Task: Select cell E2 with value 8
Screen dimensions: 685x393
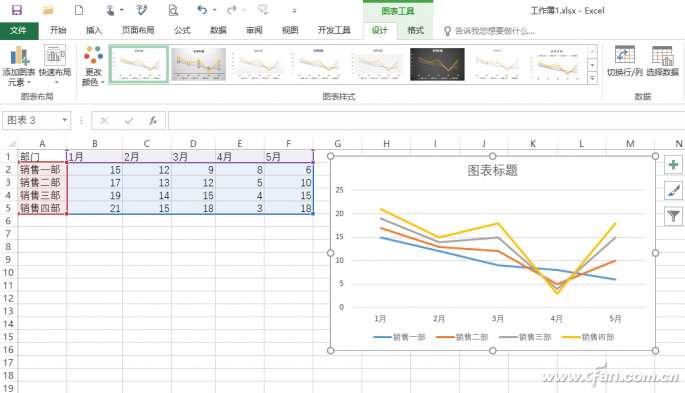Action: pos(239,169)
